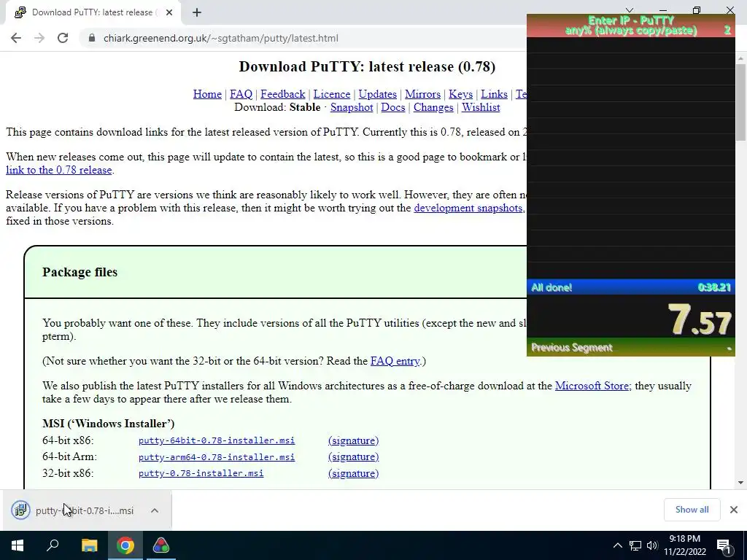
Task: Open the Docs link
Action: [x=393, y=107]
